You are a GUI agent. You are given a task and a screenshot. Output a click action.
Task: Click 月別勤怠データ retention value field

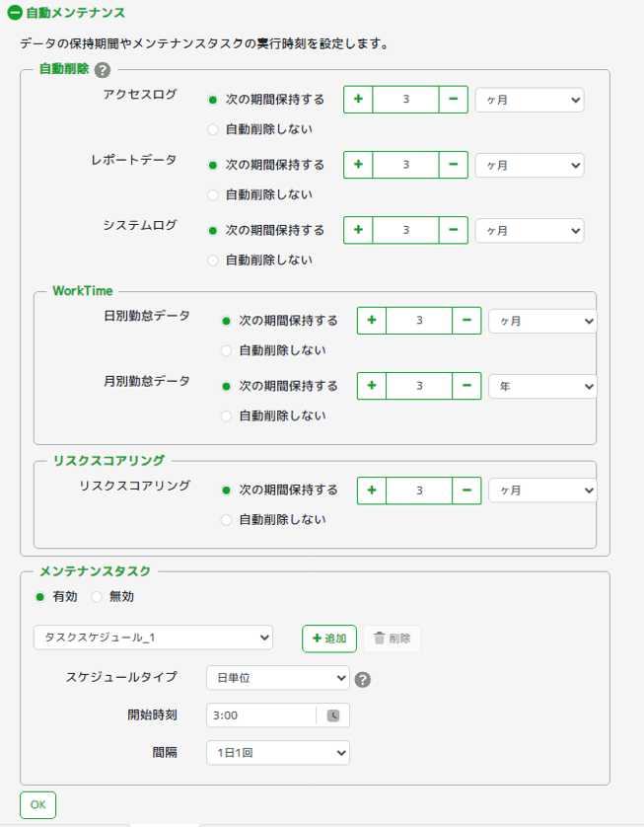coord(419,386)
